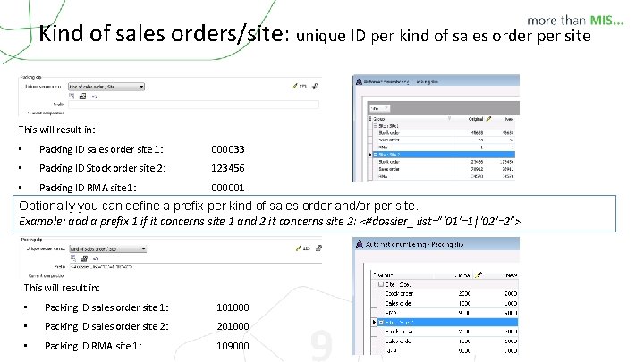The width and height of the screenshot is (644, 362).
Task: Collapse highlighted Site 2 group in grid showing 123456
Action: 376,155
